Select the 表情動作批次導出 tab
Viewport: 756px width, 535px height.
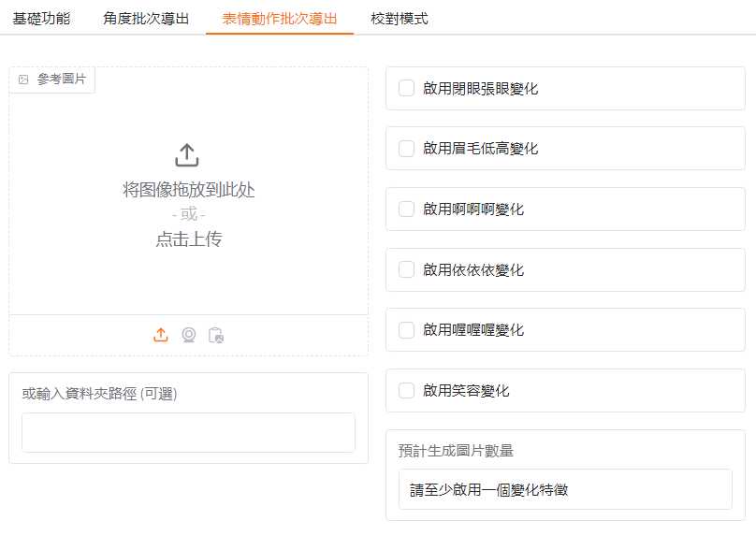tap(280, 19)
